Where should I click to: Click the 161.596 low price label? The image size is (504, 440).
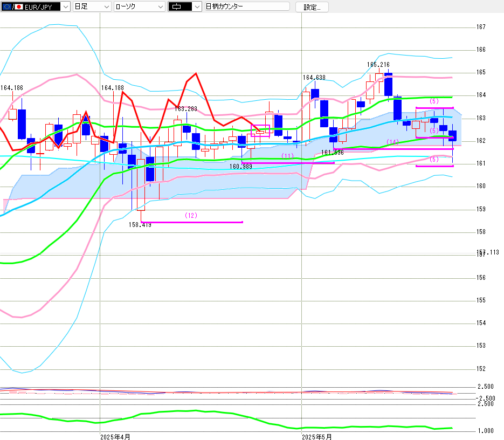(333, 153)
